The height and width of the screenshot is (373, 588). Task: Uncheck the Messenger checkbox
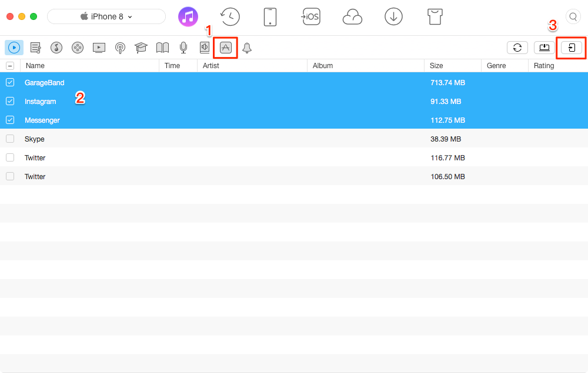coord(10,120)
